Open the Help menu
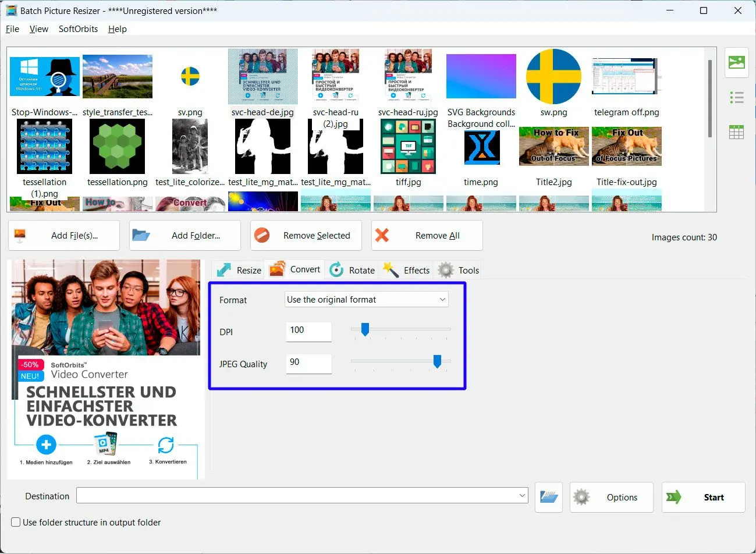Screen dimensions: 756x554 (118, 29)
